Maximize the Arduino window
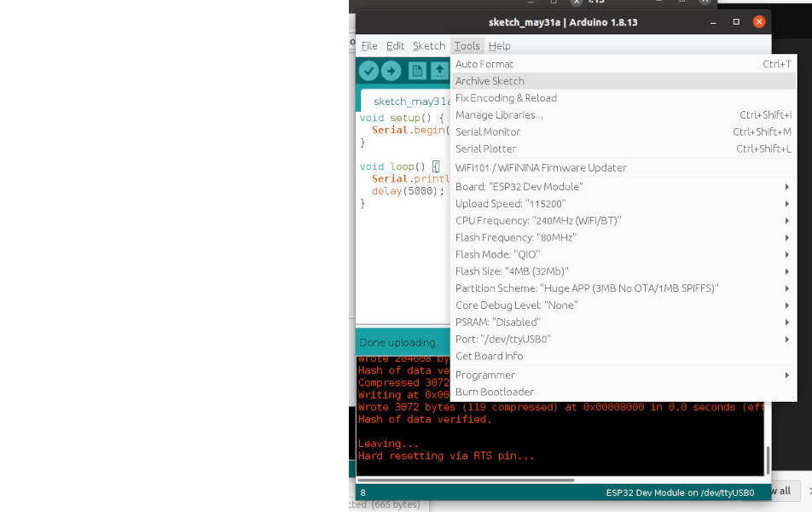812x512 pixels. click(x=736, y=22)
